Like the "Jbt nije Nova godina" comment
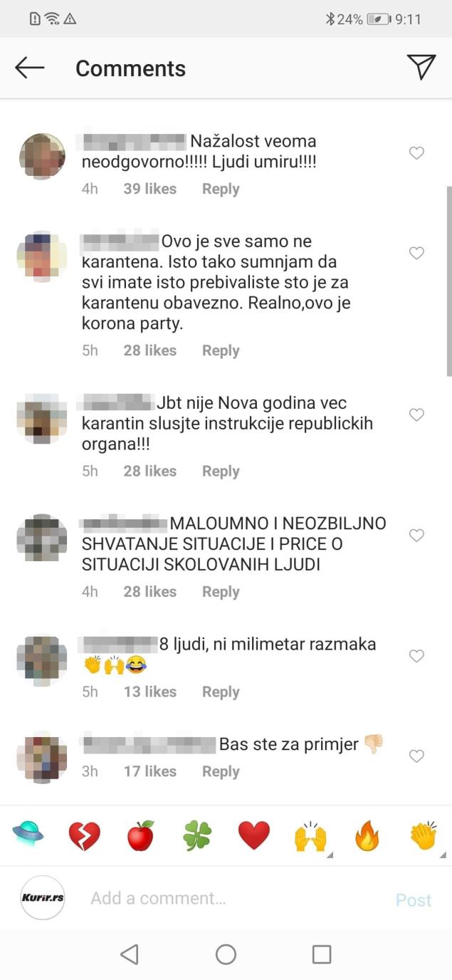This screenshot has width=452, height=980. pos(416,415)
